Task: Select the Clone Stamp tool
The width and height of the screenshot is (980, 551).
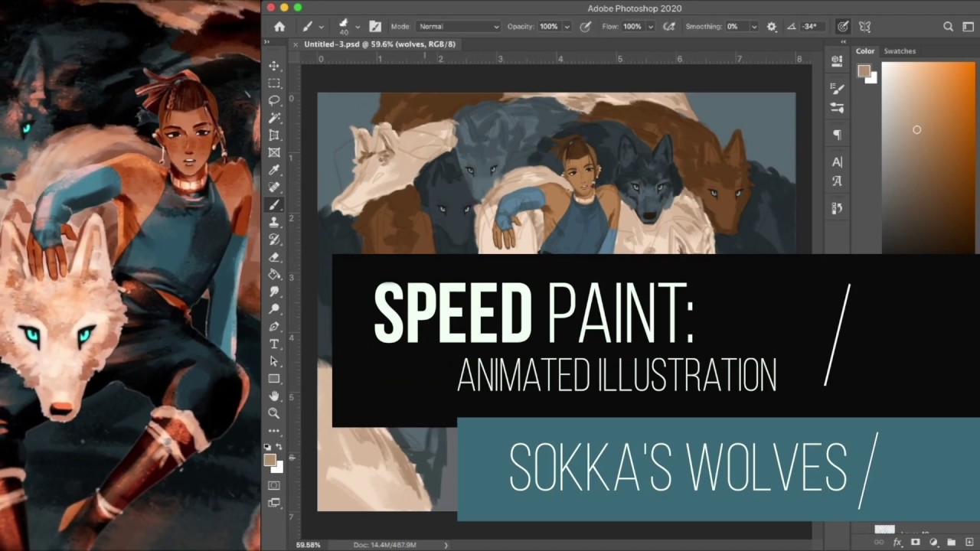Action: coord(274,222)
